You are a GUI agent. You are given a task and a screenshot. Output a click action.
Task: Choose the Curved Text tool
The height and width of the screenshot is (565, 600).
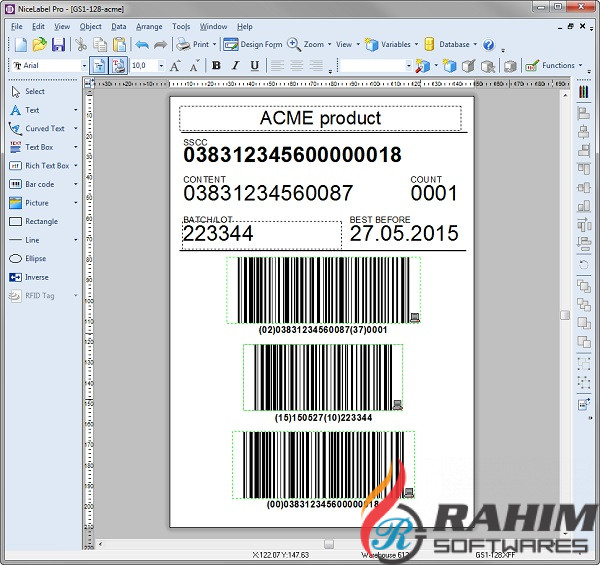click(x=44, y=129)
